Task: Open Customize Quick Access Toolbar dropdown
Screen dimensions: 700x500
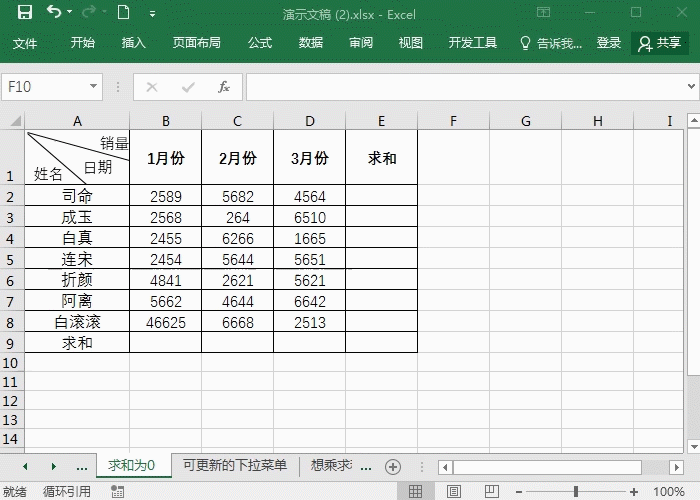Action: (x=152, y=14)
